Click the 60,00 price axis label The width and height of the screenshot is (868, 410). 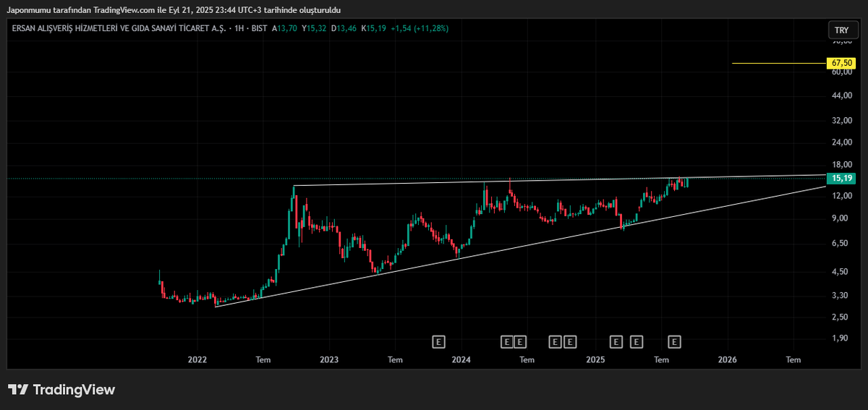[842, 72]
